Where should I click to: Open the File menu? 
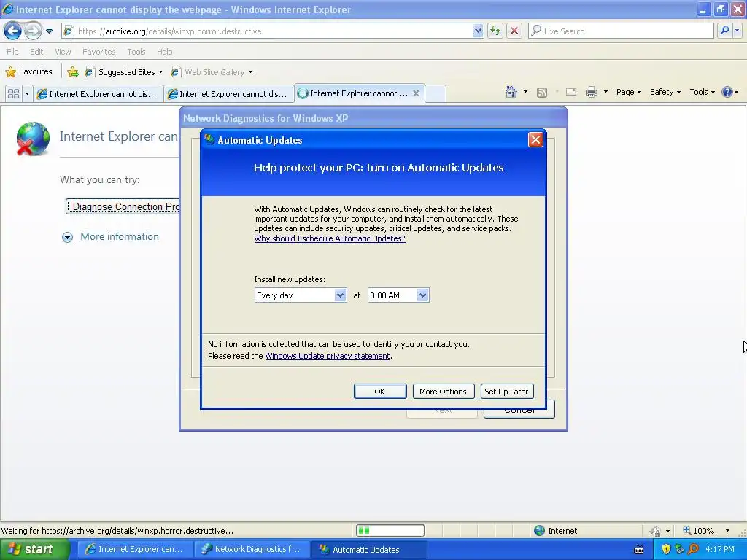pos(12,52)
